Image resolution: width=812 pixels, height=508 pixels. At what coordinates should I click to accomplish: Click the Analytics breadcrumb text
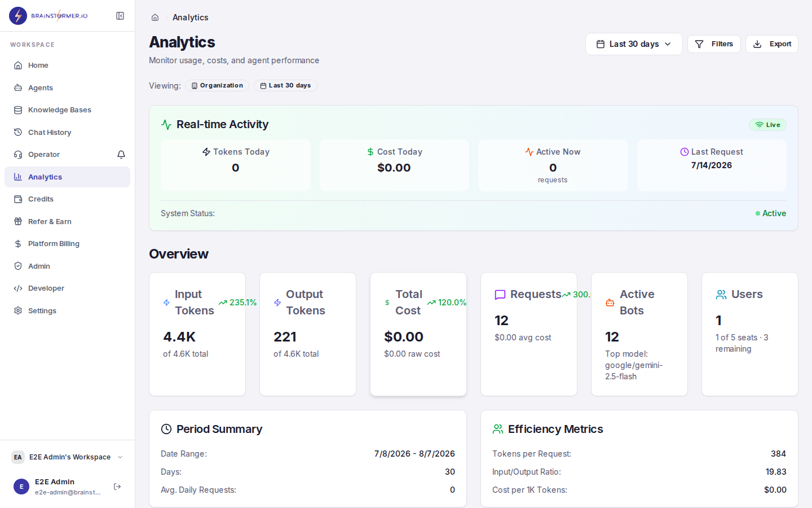click(191, 17)
